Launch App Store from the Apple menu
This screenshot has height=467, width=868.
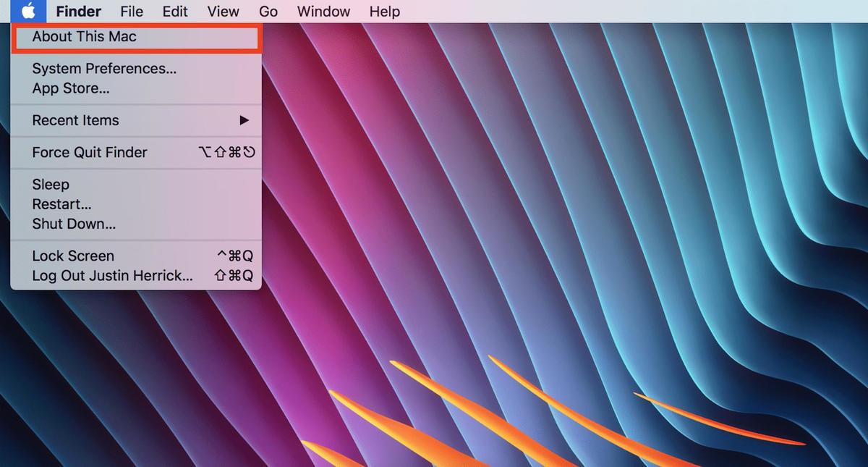coord(71,89)
